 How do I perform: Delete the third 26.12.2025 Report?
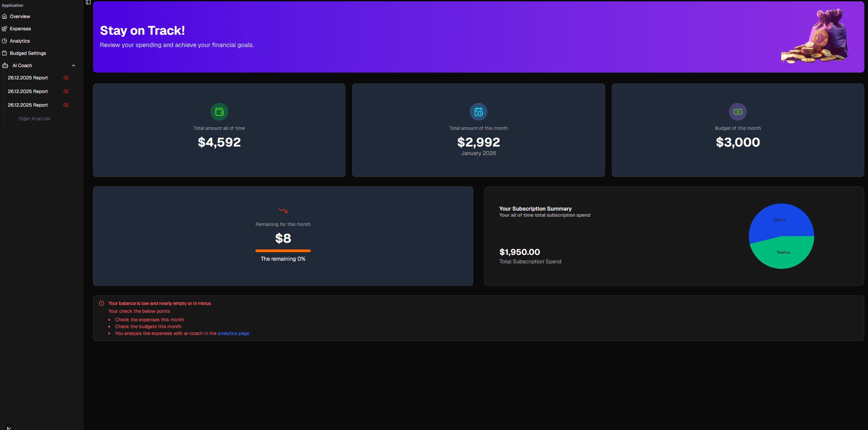(66, 105)
